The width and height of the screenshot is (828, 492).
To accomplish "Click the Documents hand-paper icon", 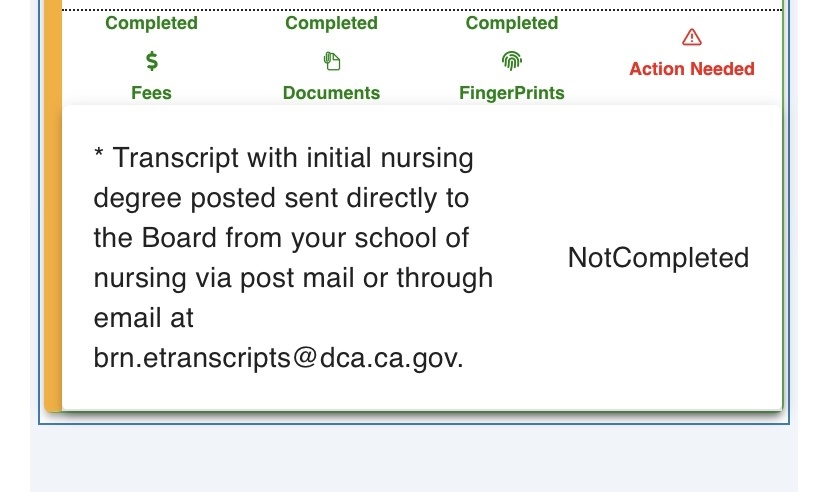I will 332,61.
